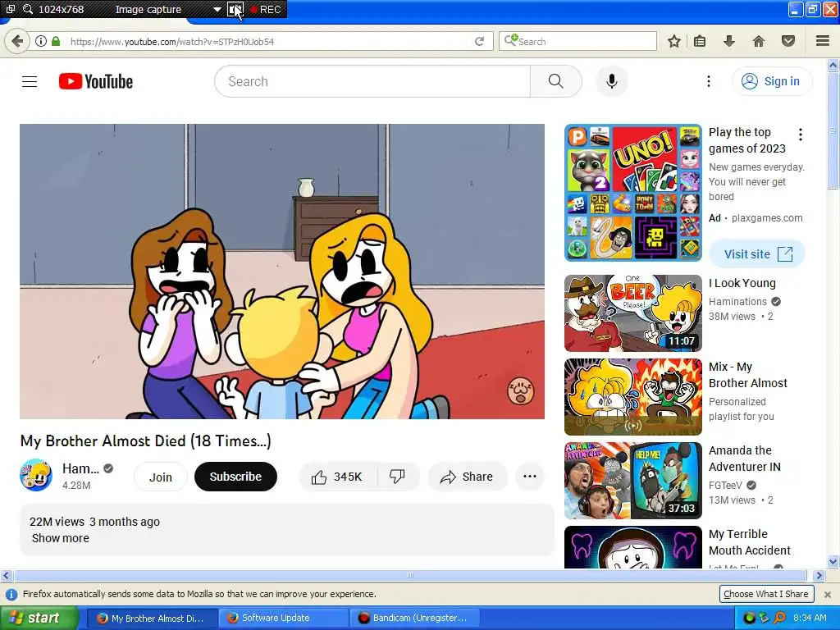
Task: Dislike the video with thumbs down
Action: pos(398,477)
